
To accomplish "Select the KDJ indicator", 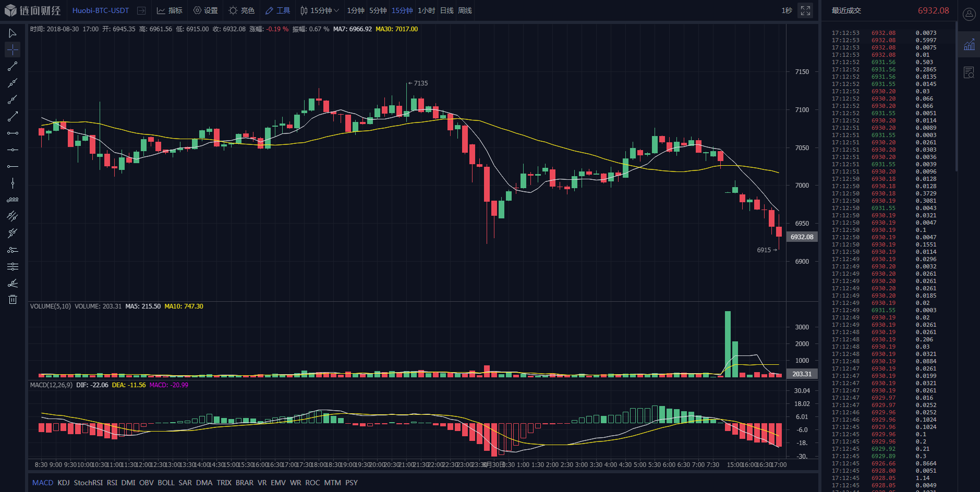I will click(64, 483).
